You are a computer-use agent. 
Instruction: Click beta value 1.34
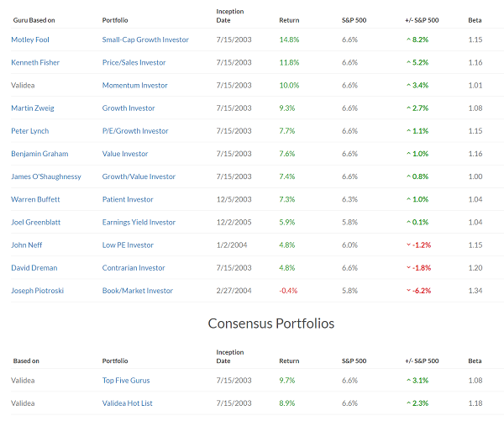(475, 291)
